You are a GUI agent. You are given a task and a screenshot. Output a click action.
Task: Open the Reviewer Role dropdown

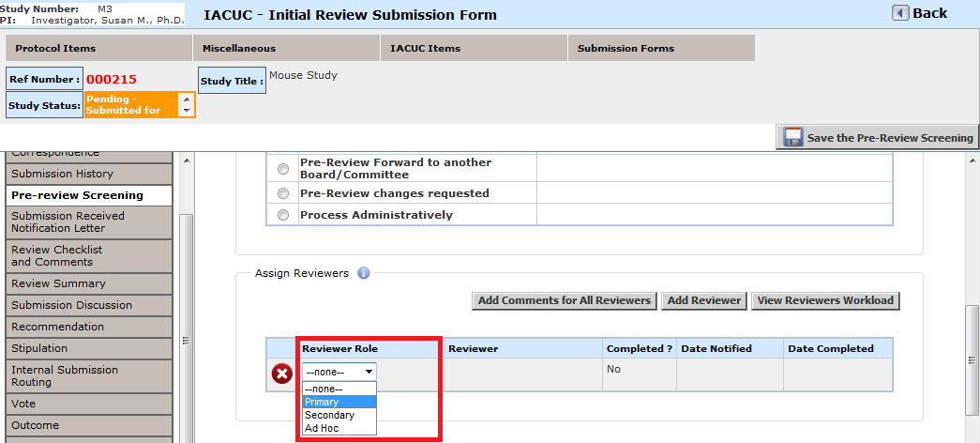(x=339, y=372)
